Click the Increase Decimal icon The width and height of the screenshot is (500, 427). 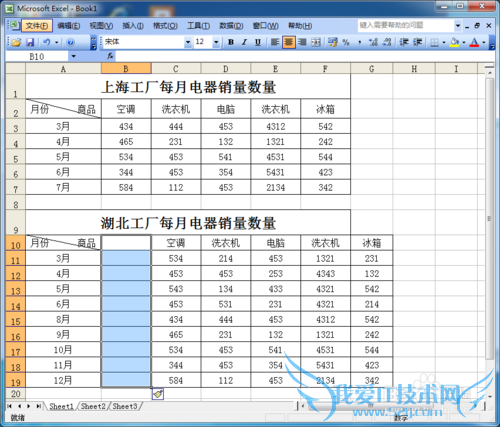point(373,42)
